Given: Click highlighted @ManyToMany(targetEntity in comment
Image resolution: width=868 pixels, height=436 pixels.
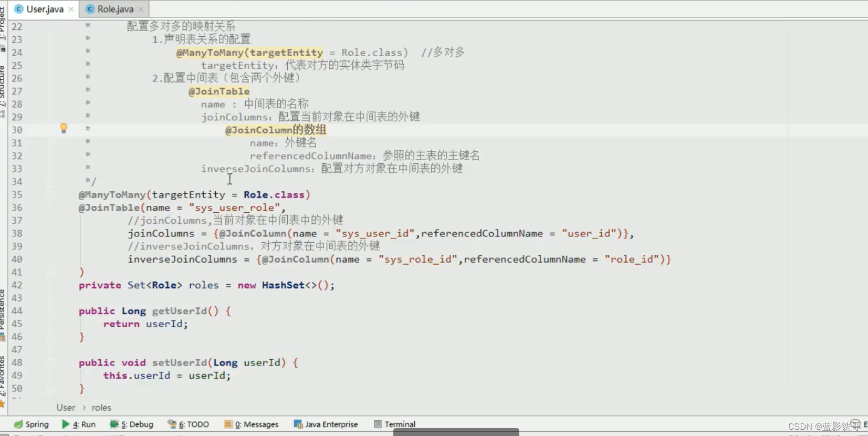Looking at the screenshot, I should click(x=249, y=53).
